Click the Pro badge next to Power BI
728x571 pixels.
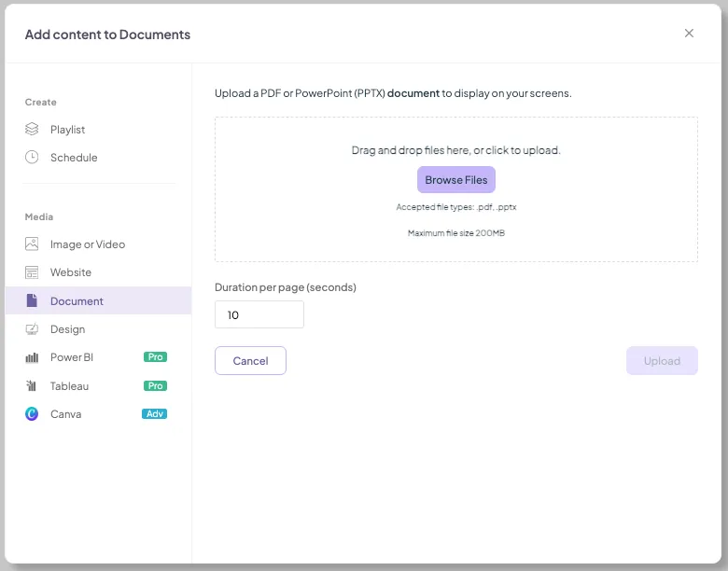[155, 357]
